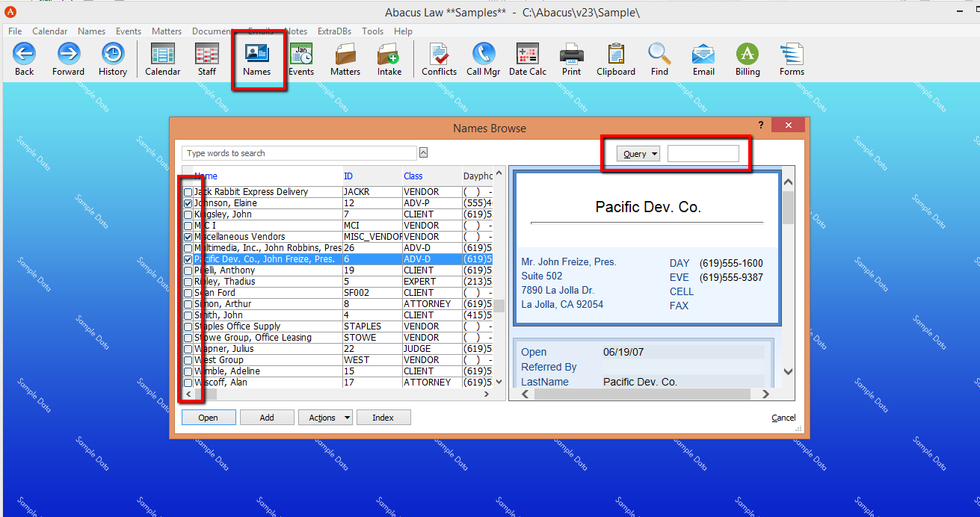
Task: Open the Query dropdown
Action: [638, 154]
